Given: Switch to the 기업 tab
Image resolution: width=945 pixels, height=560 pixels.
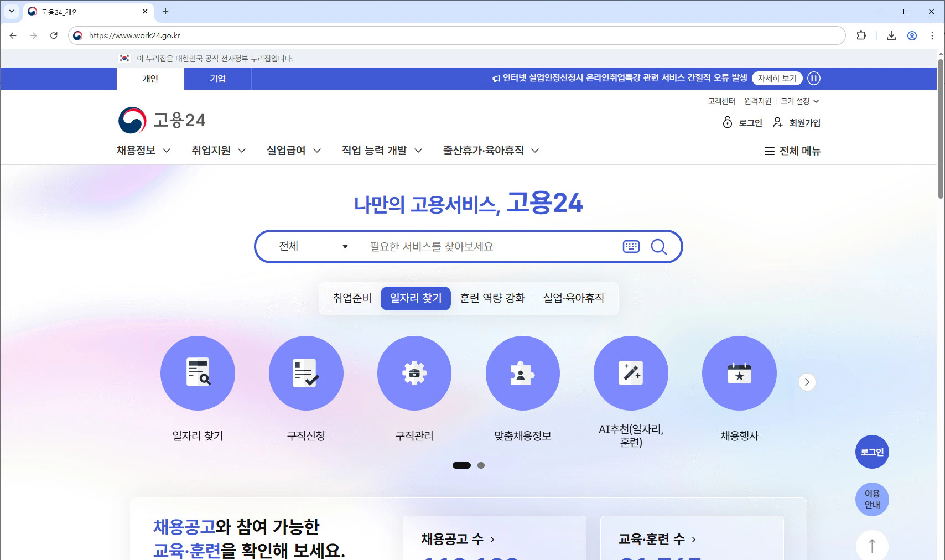Looking at the screenshot, I should [217, 79].
